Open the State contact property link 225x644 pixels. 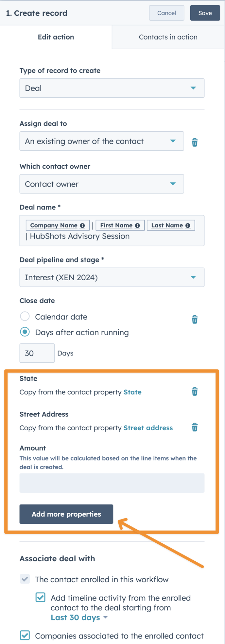pos(132,392)
